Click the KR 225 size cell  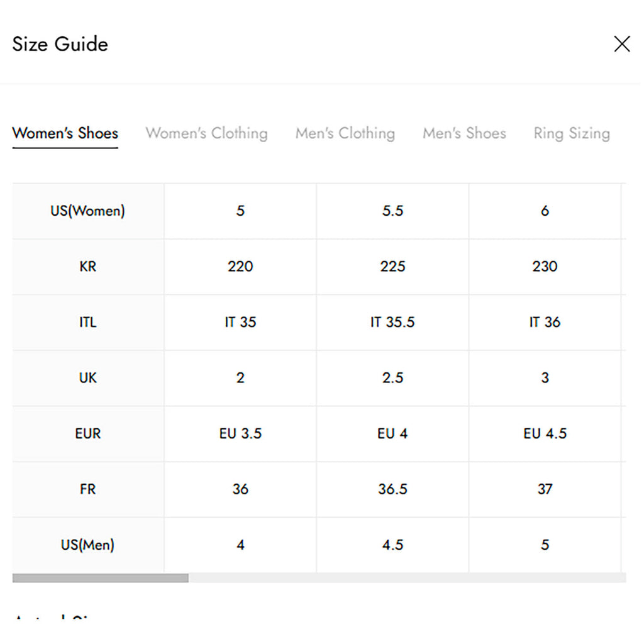pyautogui.click(x=392, y=267)
